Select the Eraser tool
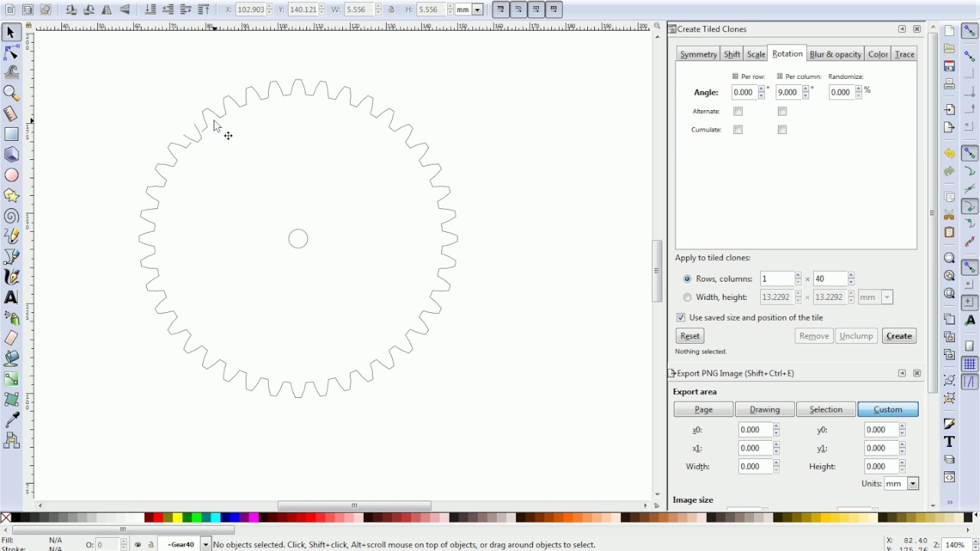980x551 pixels. tap(11, 337)
